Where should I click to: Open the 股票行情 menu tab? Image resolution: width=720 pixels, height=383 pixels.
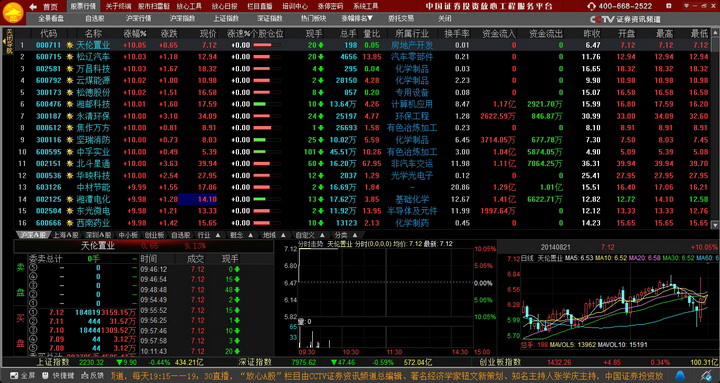pos(84,6)
